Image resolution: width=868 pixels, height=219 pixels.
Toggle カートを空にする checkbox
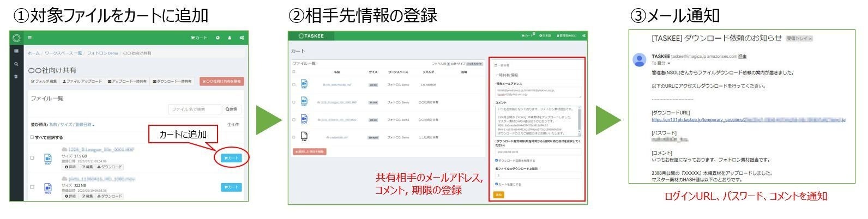tap(496, 184)
